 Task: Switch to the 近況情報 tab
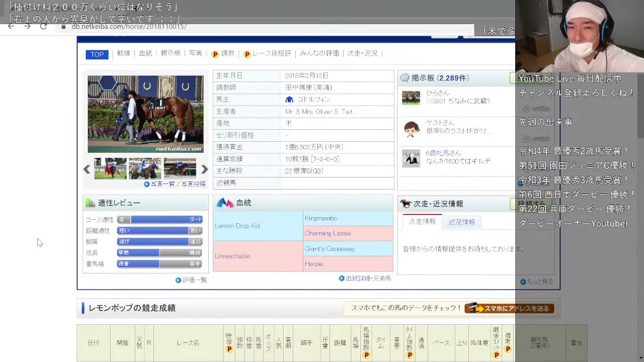point(461,222)
